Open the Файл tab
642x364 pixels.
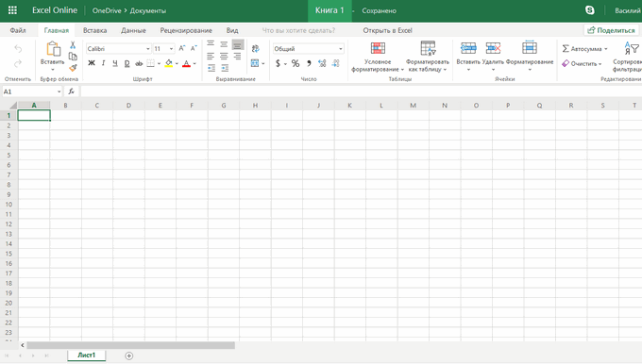pos(18,30)
